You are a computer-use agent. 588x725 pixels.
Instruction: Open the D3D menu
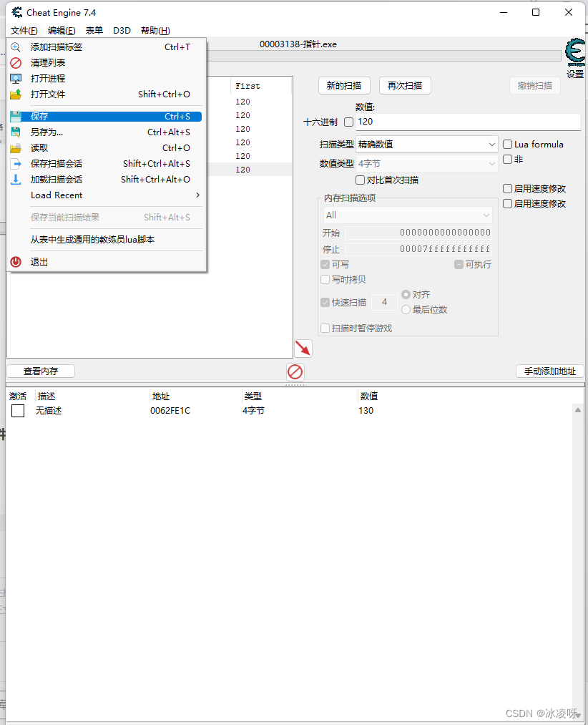[122, 31]
